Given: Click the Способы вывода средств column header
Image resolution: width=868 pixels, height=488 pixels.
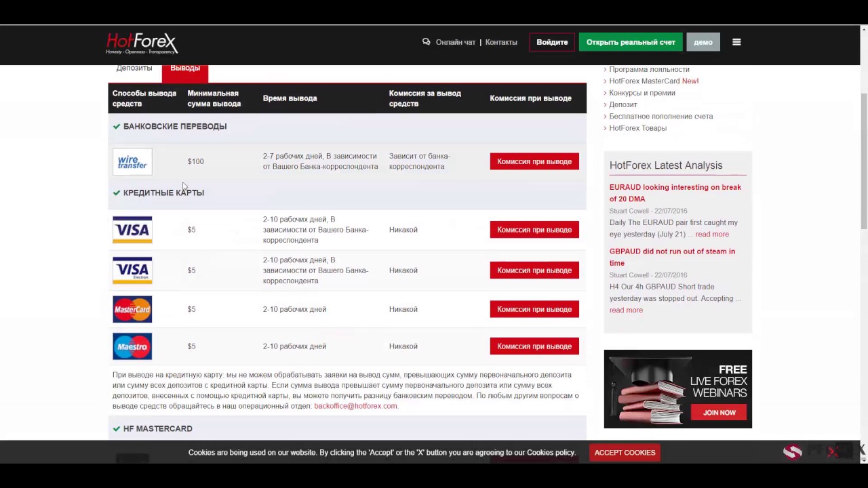Looking at the screenshot, I should (x=144, y=98).
